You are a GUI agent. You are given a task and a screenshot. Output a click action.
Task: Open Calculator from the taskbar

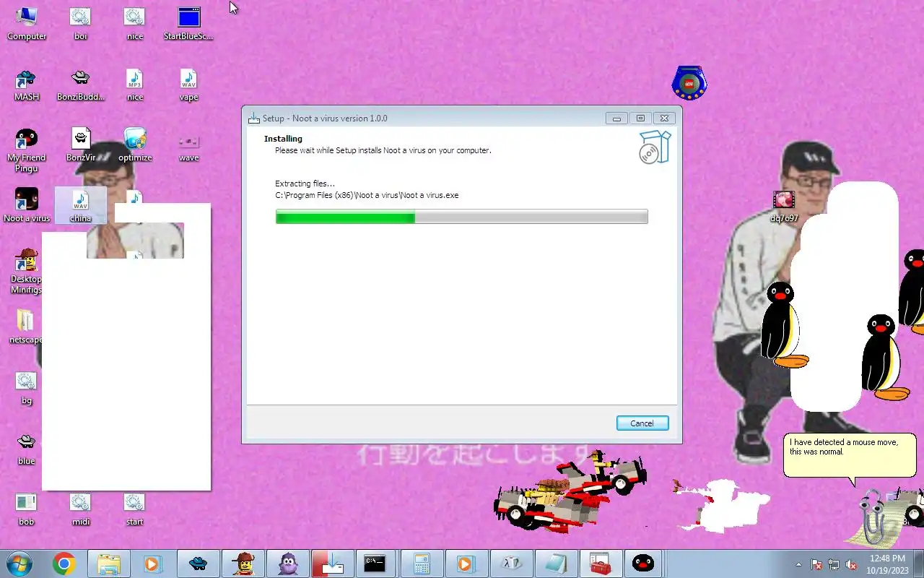point(422,563)
